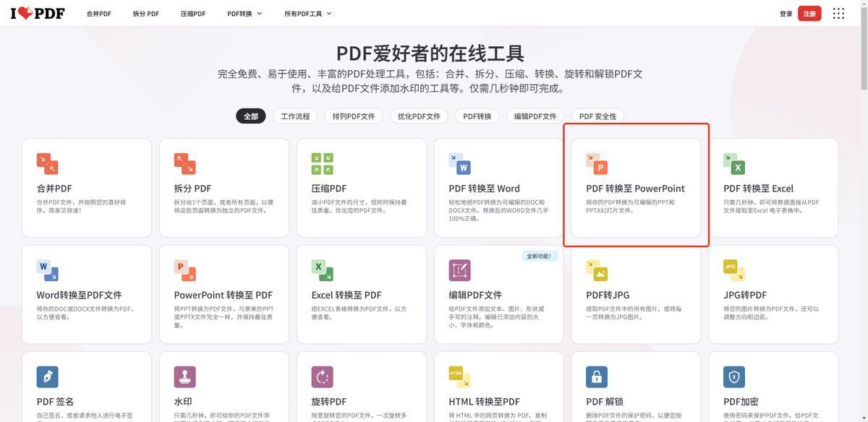Click the PDF 解锁 unlock icon

597,376
